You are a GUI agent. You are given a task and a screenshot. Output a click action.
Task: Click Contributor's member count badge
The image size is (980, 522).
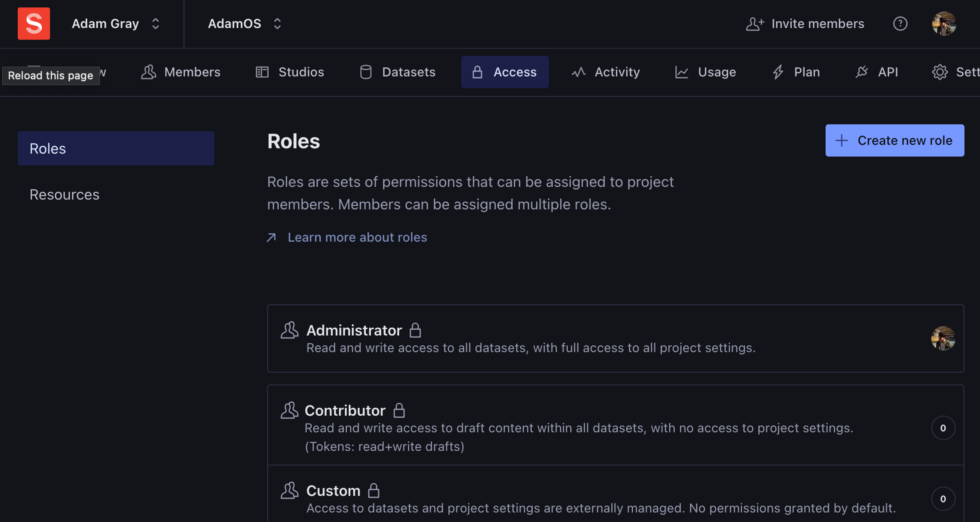coord(943,428)
